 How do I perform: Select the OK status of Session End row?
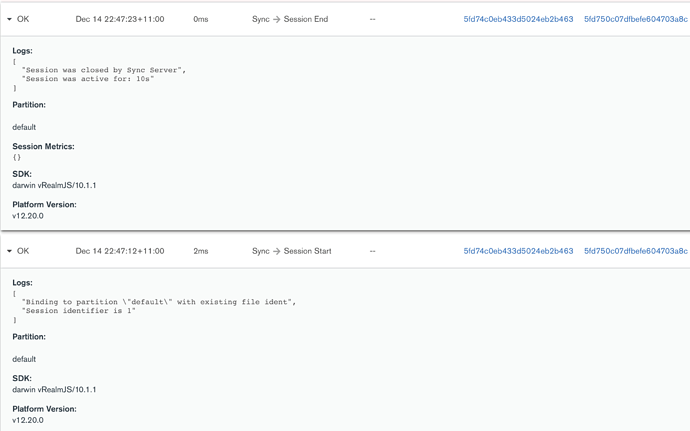[x=23, y=19]
